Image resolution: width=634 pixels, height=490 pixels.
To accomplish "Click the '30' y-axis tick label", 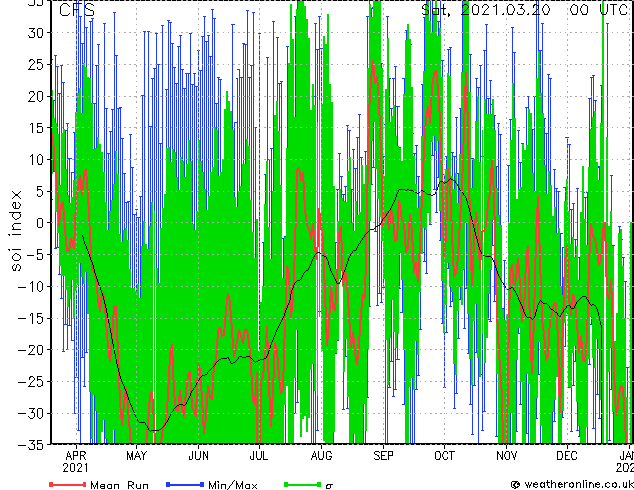I will pos(37,33).
